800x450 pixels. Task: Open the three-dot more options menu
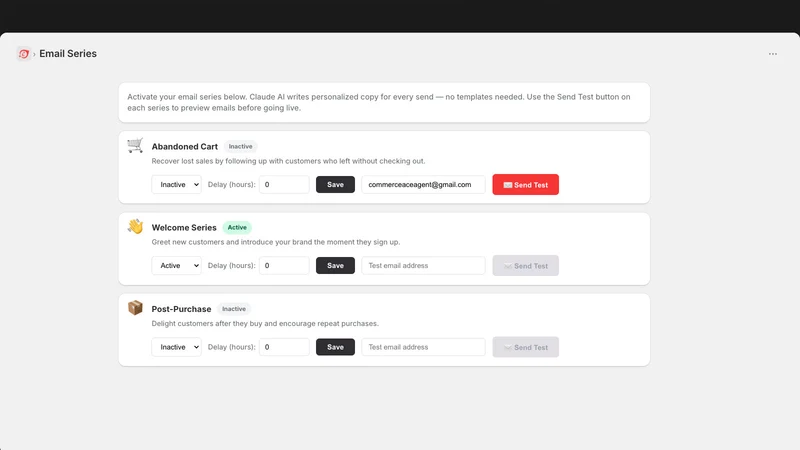(772, 54)
